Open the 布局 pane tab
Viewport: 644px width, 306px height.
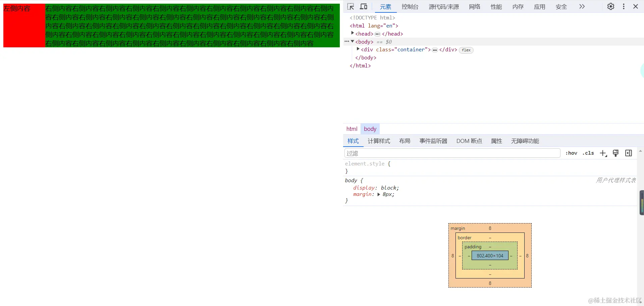(x=405, y=141)
